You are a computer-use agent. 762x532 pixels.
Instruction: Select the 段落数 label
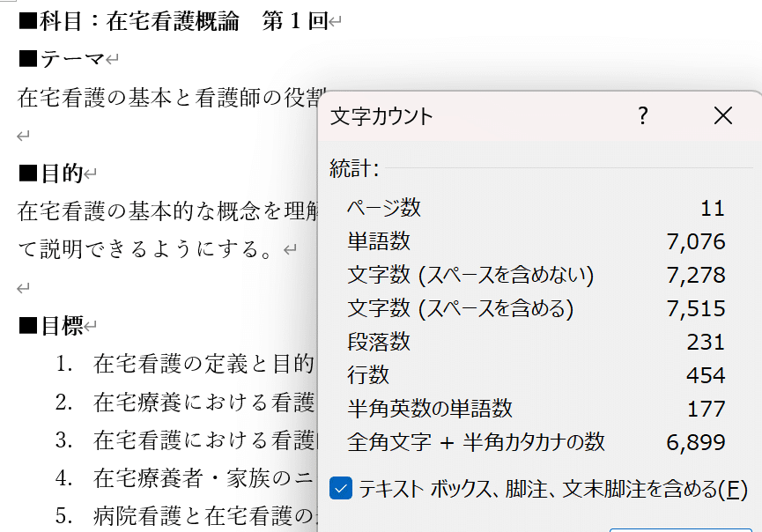tap(379, 342)
